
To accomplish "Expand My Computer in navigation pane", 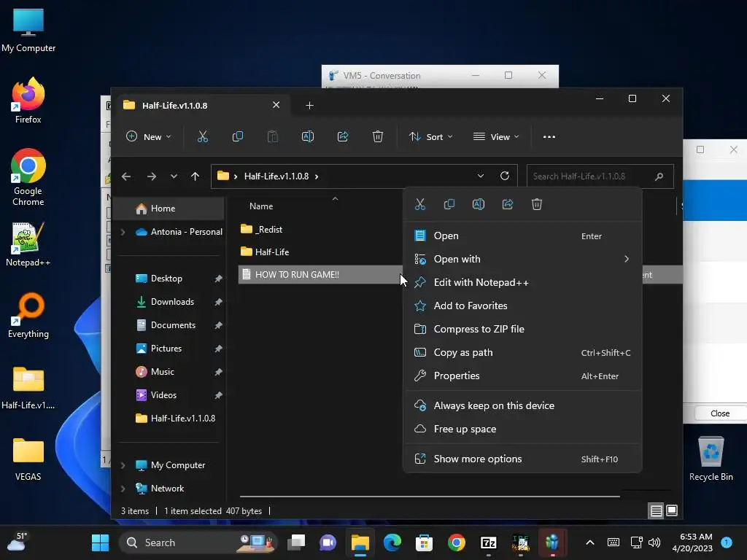I will [x=123, y=465].
